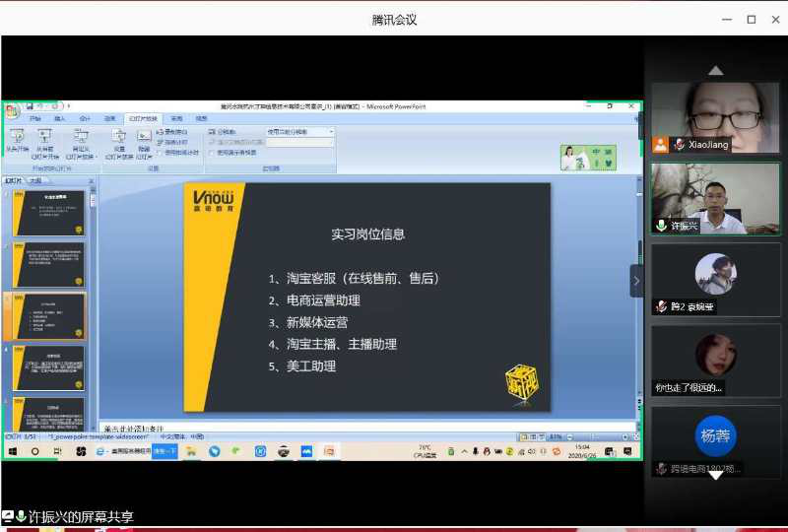This screenshot has width=788, height=532.
Task: Toggle 'Use Rehearsed Timings' checkbox
Action: [x=160, y=153]
